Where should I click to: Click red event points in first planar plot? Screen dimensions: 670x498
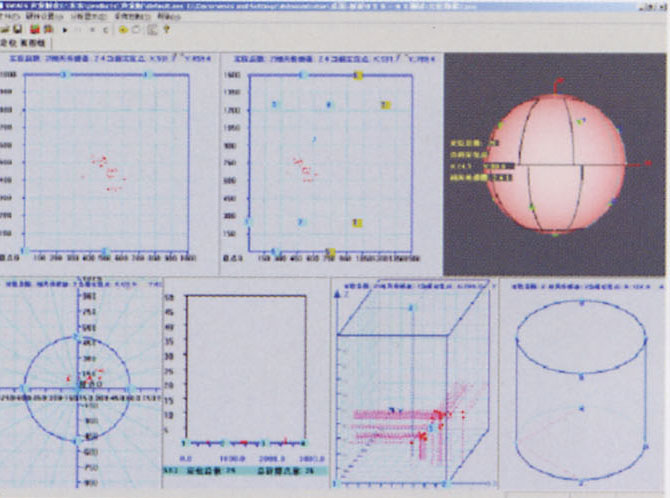[x=105, y=170]
